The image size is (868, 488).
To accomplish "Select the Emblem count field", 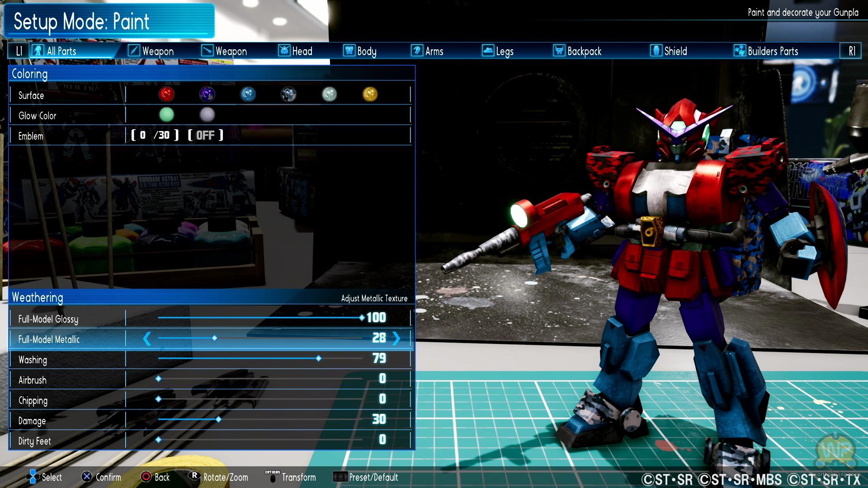I will (154, 135).
